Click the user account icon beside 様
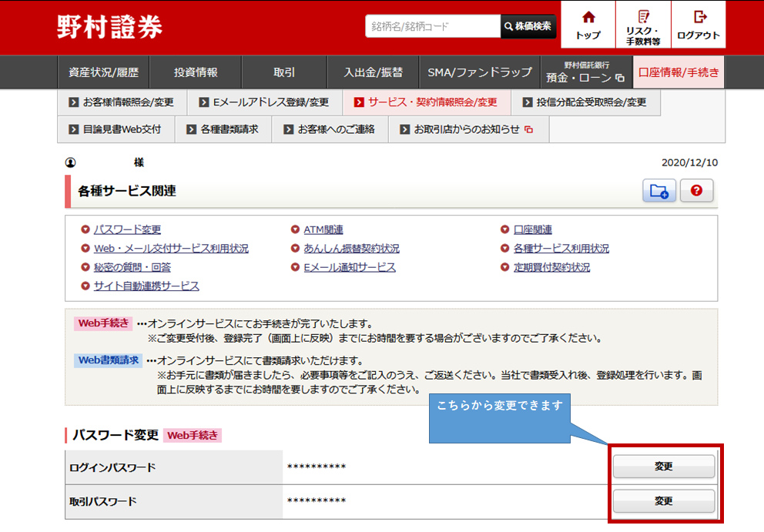 tap(71, 162)
